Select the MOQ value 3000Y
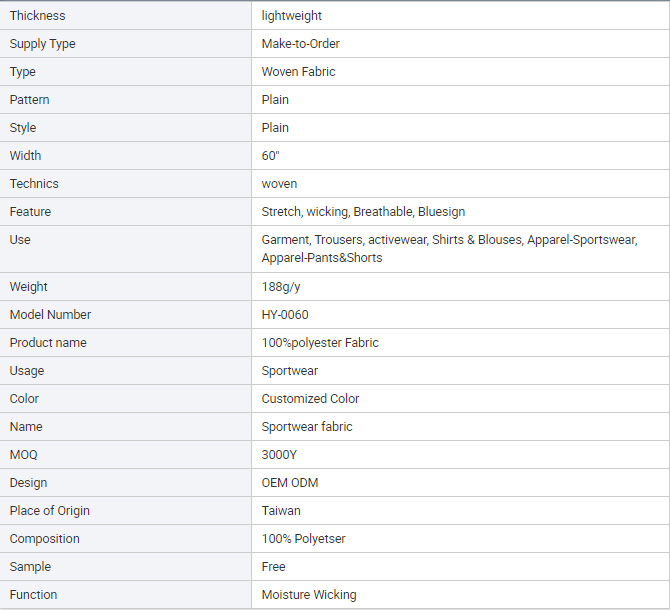The width and height of the screenshot is (670, 610). [x=279, y=455]
